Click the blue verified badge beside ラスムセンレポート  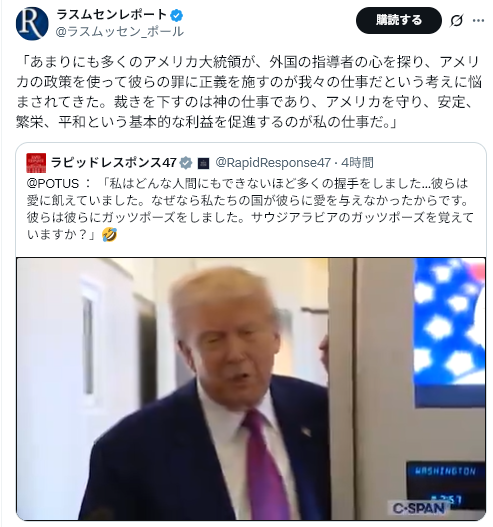pyautogui.click(x=177, y=15)
